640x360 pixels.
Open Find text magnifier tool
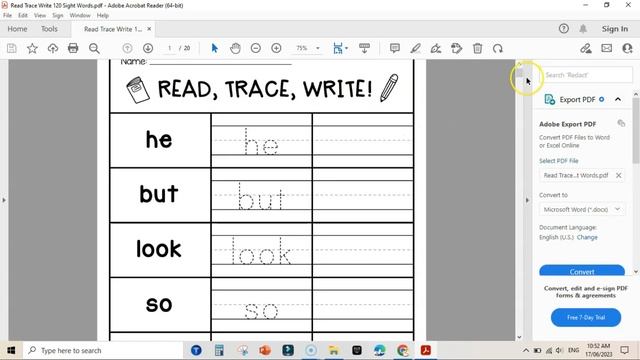[x=94, y=49]
